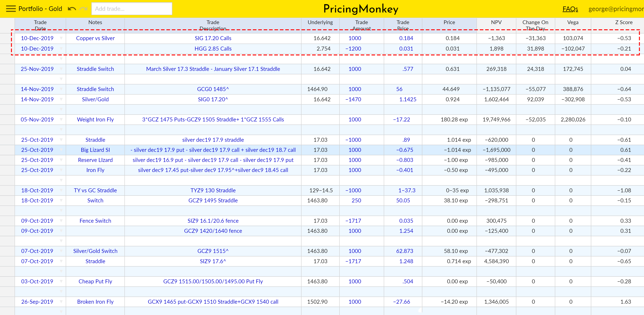644x315 pixels.
Task: Click the 19,749,966 NPV value
Action: (496, 120)
